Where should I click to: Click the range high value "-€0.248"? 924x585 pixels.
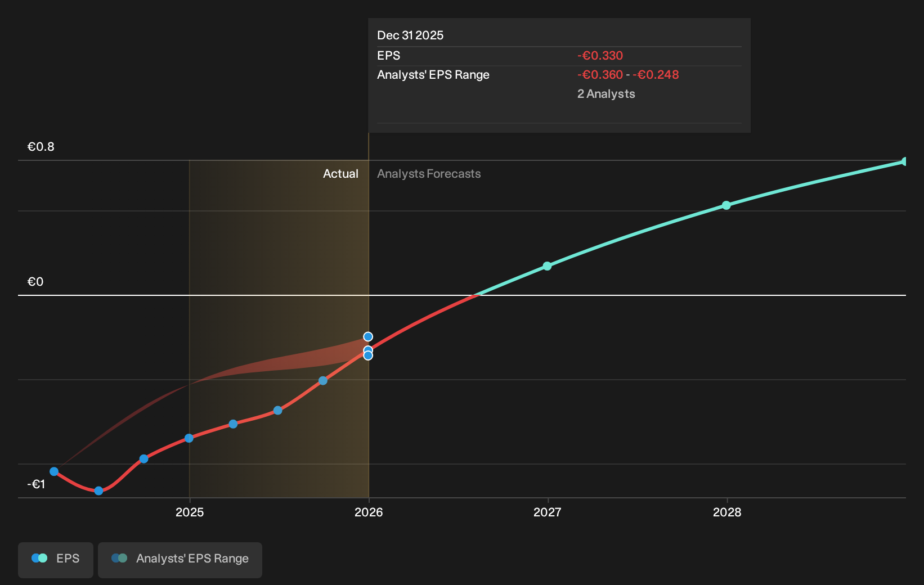(656, 75)
